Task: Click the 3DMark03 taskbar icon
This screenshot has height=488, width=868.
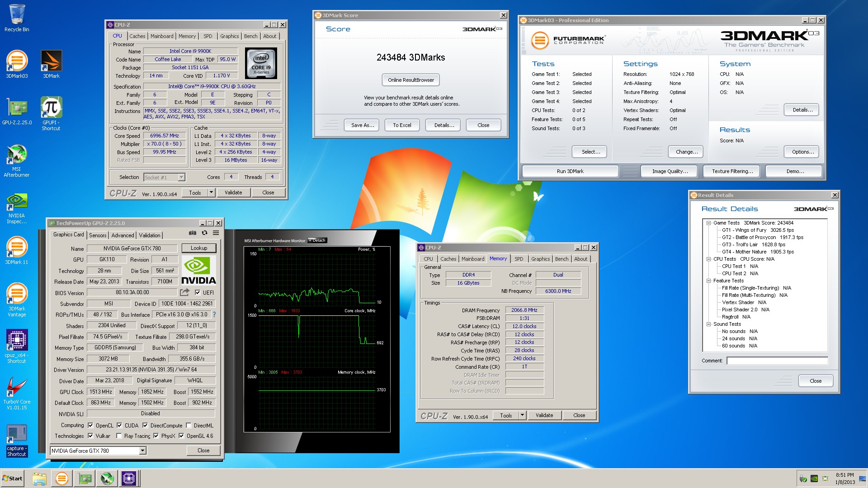Action: click(x=61, y=479)
